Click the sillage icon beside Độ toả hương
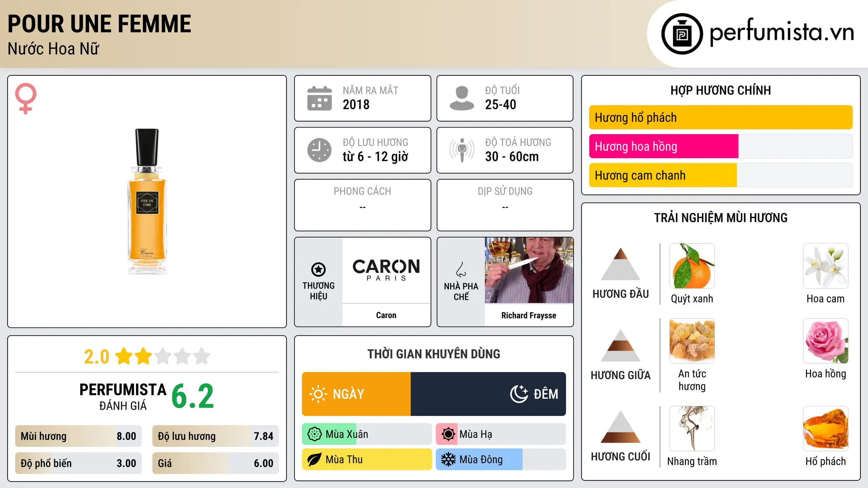The width and height of the screenshot is (868, 488). [x=462, y=150]
